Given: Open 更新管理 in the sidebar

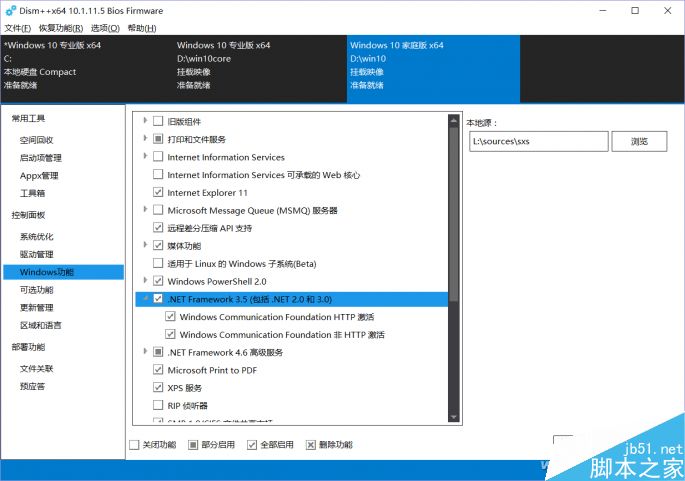Looking at the screenshot, I should (37, 308).
